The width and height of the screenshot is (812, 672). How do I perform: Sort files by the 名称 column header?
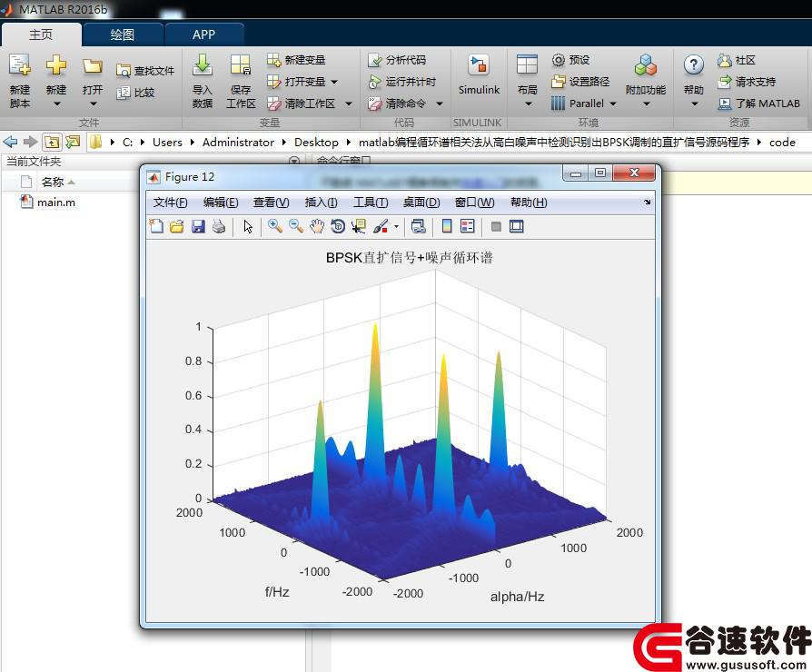(53, 182)
